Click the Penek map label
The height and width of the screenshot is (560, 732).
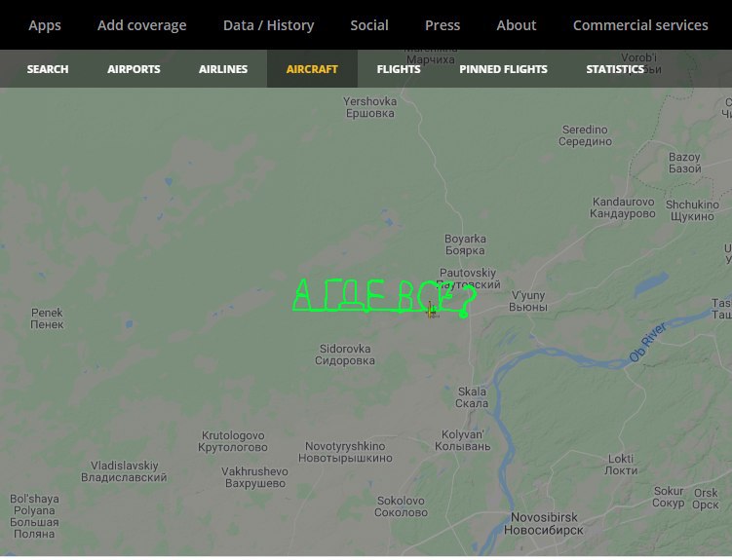pos(47,318)
